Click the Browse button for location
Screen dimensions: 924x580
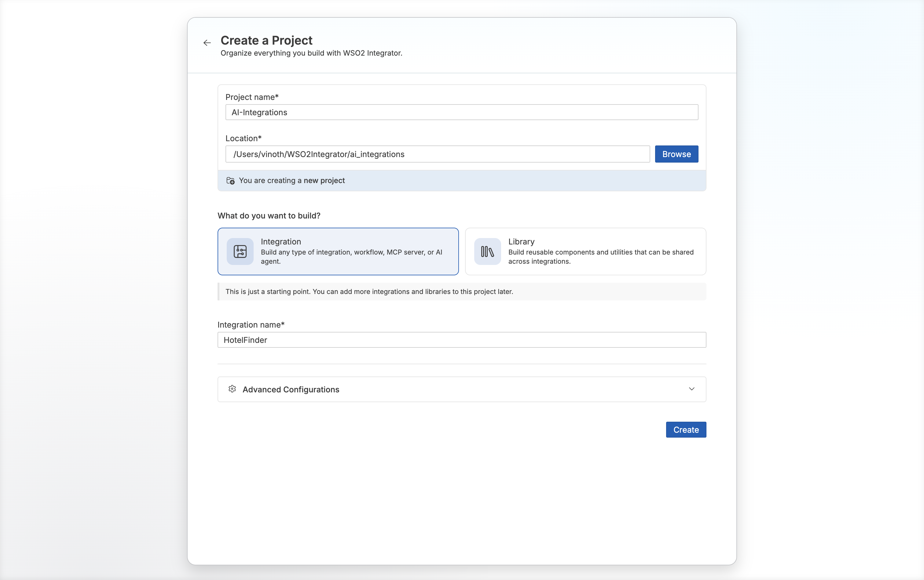click(676, 154)
